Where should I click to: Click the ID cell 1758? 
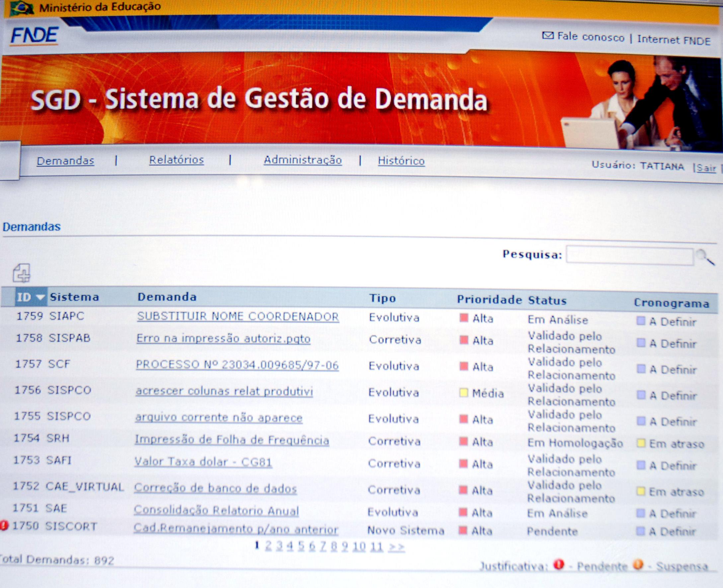pos(30,338)
